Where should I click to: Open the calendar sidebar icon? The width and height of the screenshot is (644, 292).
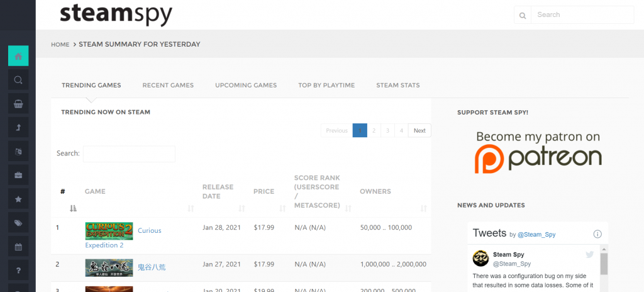(x=18, y=247)
